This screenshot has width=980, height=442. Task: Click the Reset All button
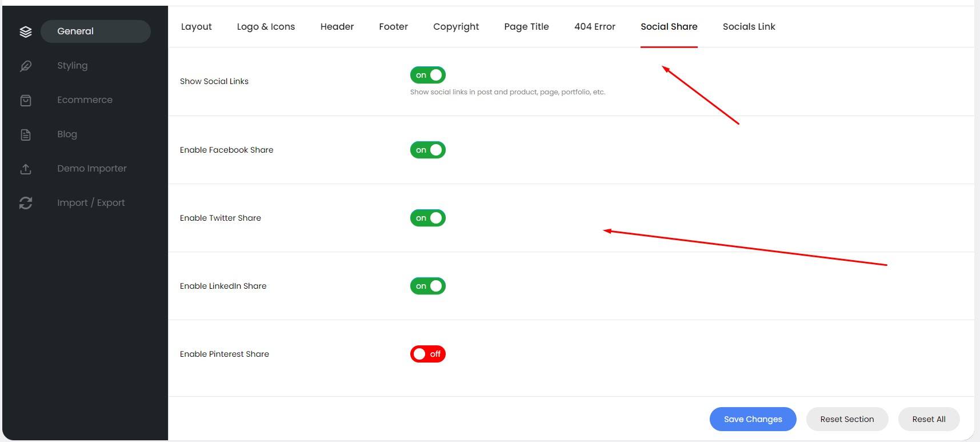tap(929, 419)
